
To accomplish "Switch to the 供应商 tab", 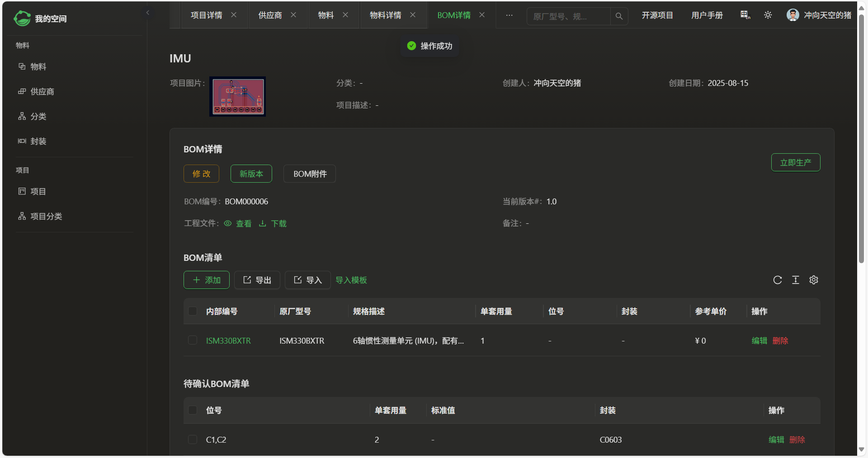I will 270,15.
